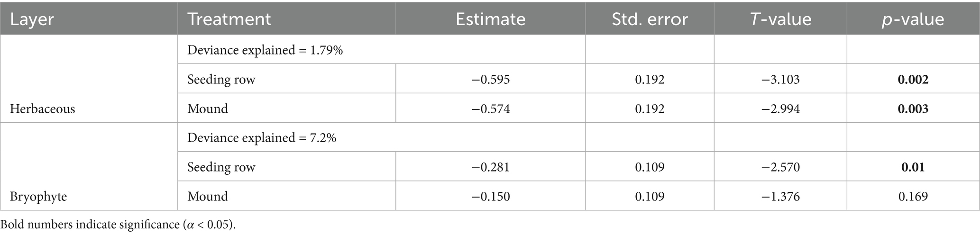Click the Treatment column header

(229, 19)
